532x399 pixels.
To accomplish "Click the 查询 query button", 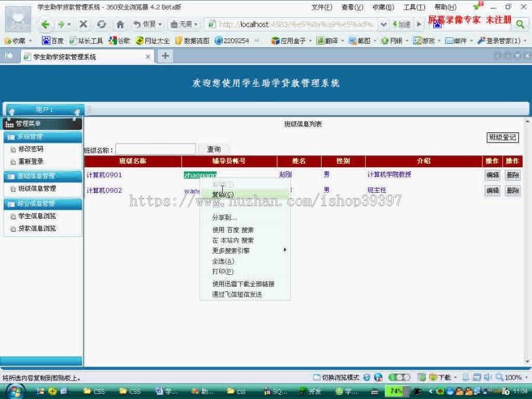I will (x=214, y=150).
